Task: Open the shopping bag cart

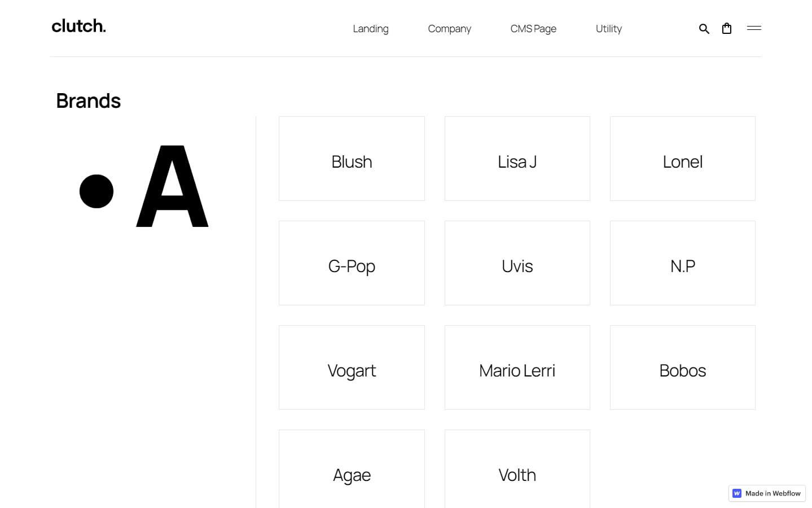Action: (x=727, y=29)
